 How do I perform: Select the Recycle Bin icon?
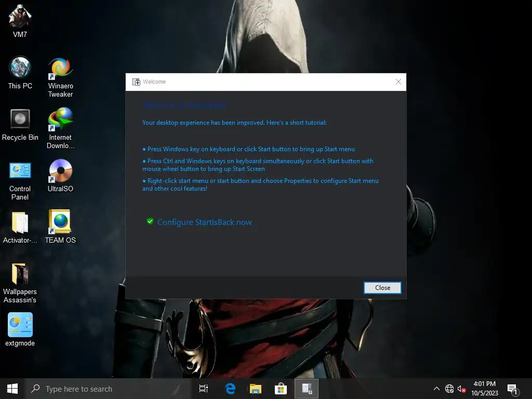point(20,125)
